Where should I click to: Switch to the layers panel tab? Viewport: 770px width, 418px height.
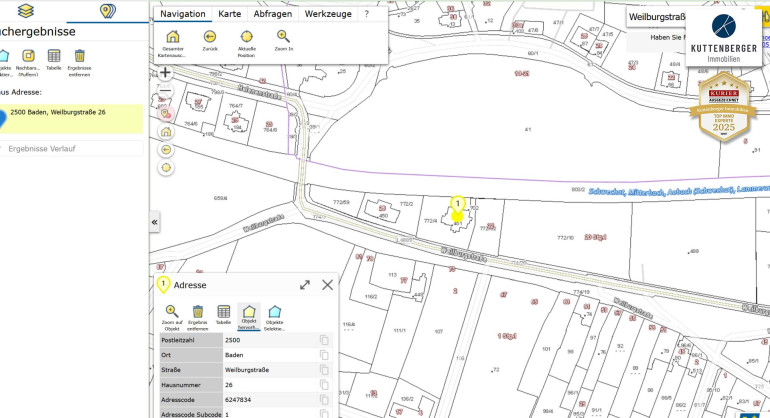point(26,11)
